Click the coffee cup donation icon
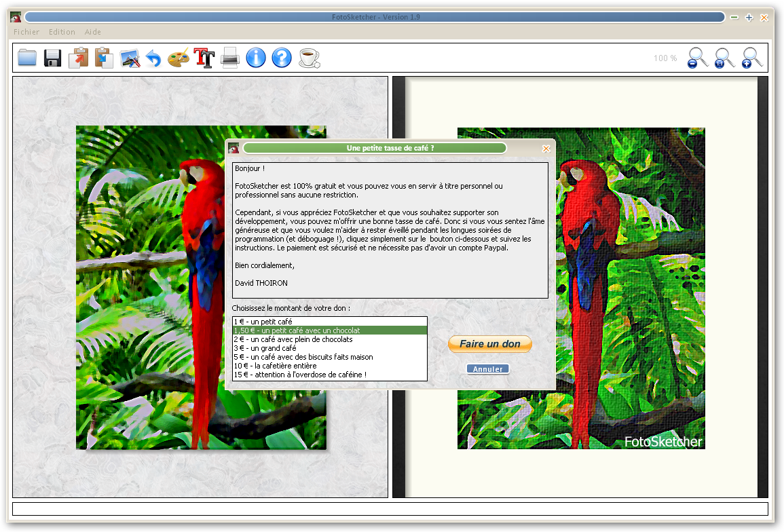The width and height of the screenshot is (784, 532). click(309, 58)
